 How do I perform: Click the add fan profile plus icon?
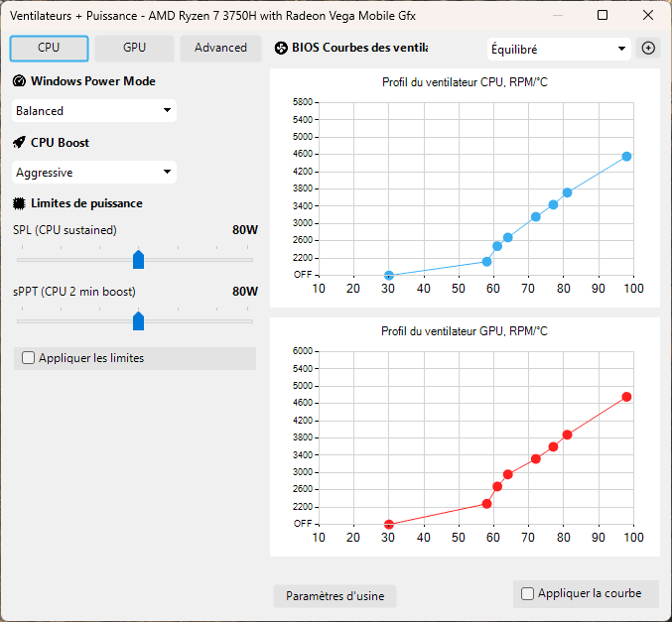pyautogui.click(x=647, y=48)
